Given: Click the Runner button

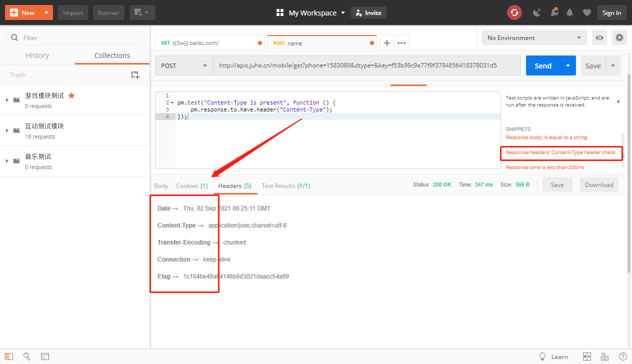Looking at the screenshot, I should click(108, 12).
